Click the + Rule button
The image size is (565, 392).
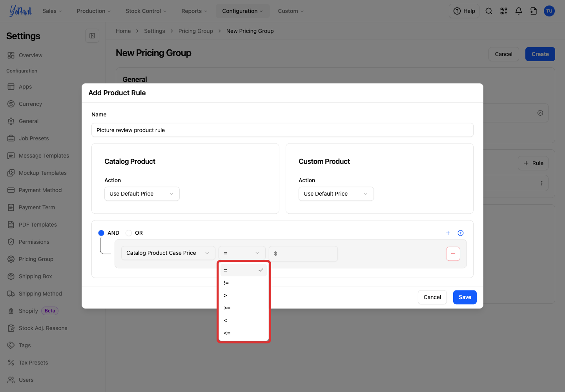pyautogui.click(x=533, y=163)
